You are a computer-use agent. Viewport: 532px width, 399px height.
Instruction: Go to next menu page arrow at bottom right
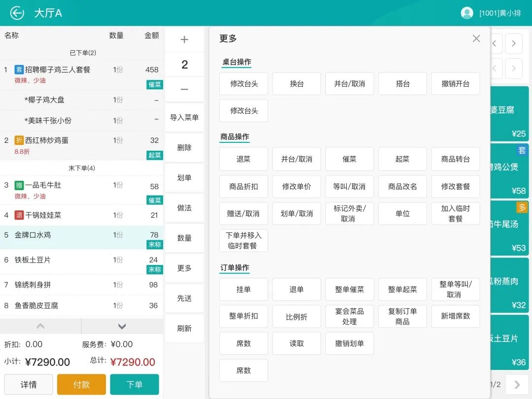[x=516, y=384]
